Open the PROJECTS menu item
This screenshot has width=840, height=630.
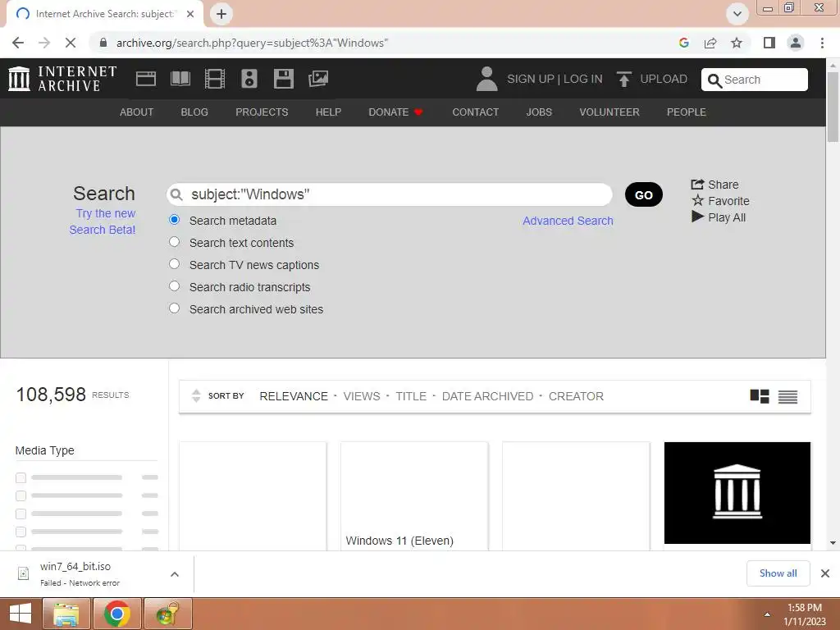click(262, 112)
